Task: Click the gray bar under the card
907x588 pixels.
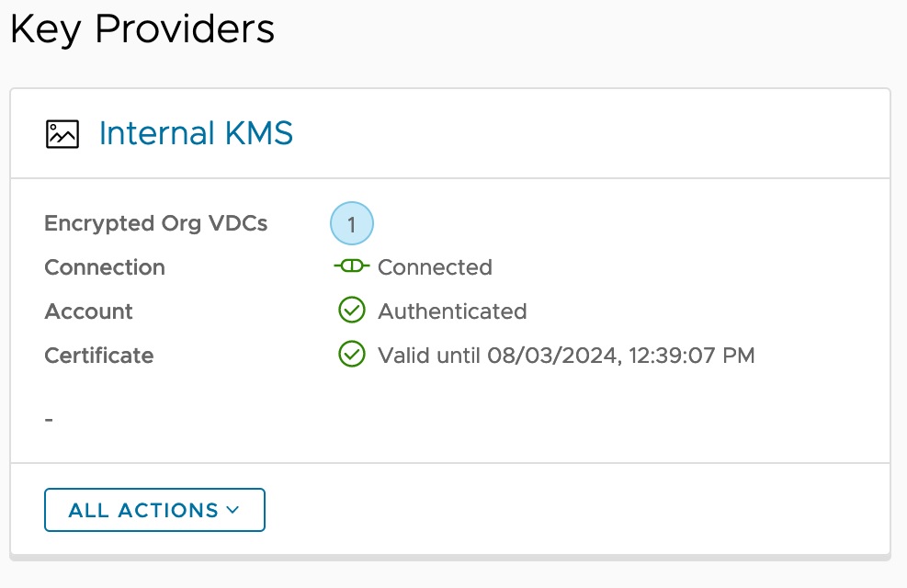Action: click(450, 557)
